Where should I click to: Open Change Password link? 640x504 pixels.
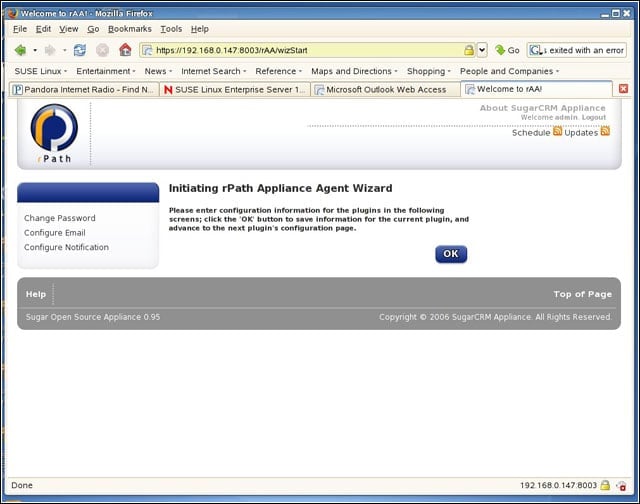pyautogui.click(x=60, y=218)
